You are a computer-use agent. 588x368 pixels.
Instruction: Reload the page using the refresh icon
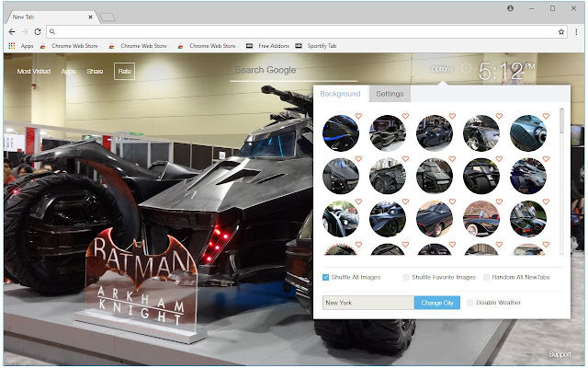[38, 32]
